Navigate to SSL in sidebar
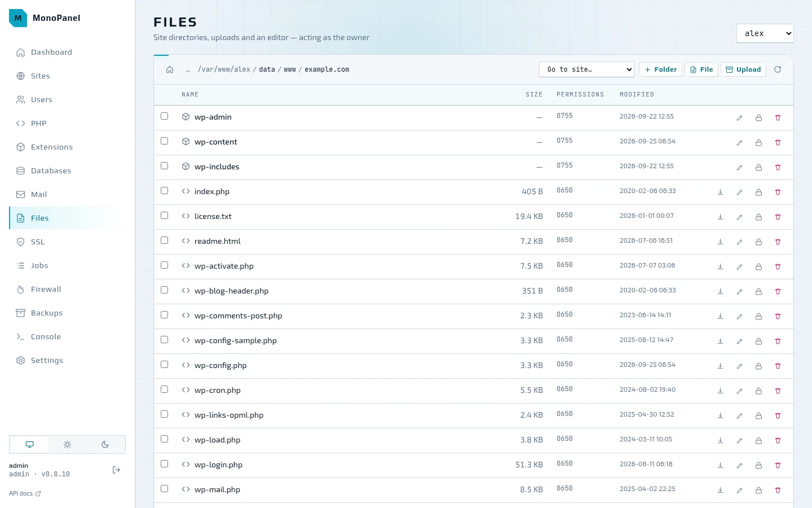 (x=68, y=242)
